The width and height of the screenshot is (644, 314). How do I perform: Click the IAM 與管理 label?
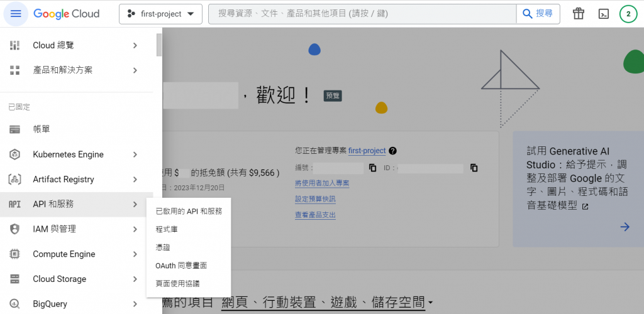tap(55, 229)
